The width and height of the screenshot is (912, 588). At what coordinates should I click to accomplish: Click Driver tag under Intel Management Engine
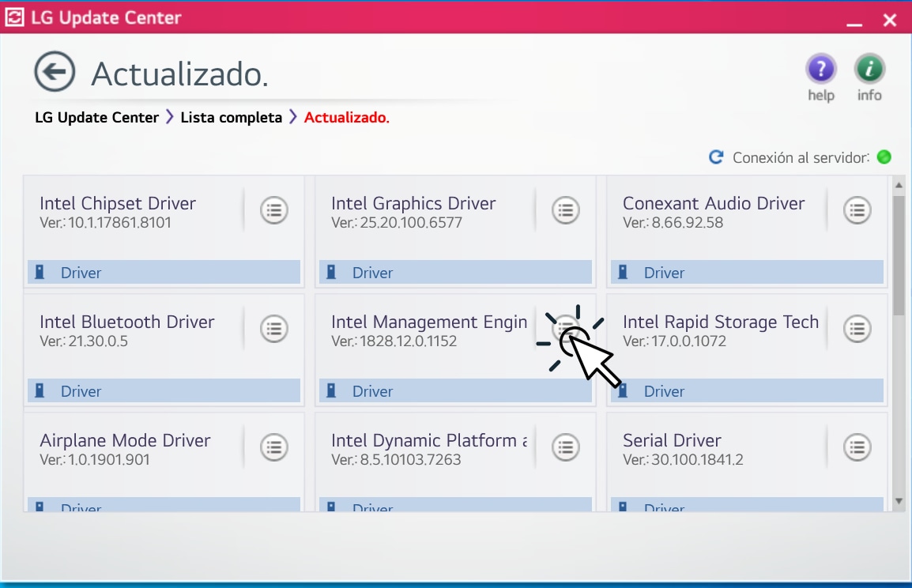click(x=455, y=391)
